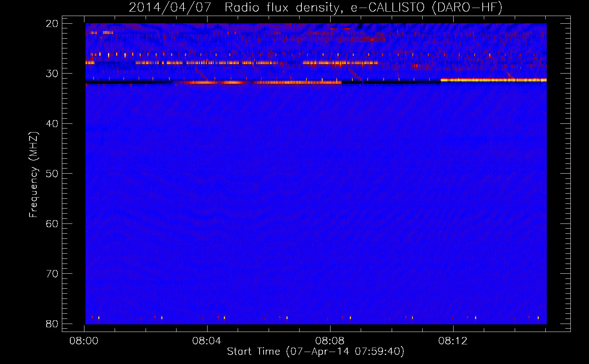Click the 20 MHz frequency tick label
589x364 pixels.
(x=52, y=24)
